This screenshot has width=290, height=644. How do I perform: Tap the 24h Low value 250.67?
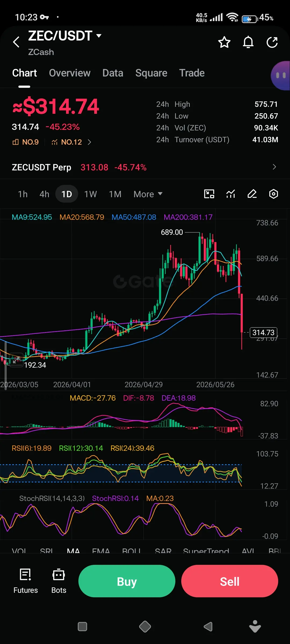coord(266,116)
